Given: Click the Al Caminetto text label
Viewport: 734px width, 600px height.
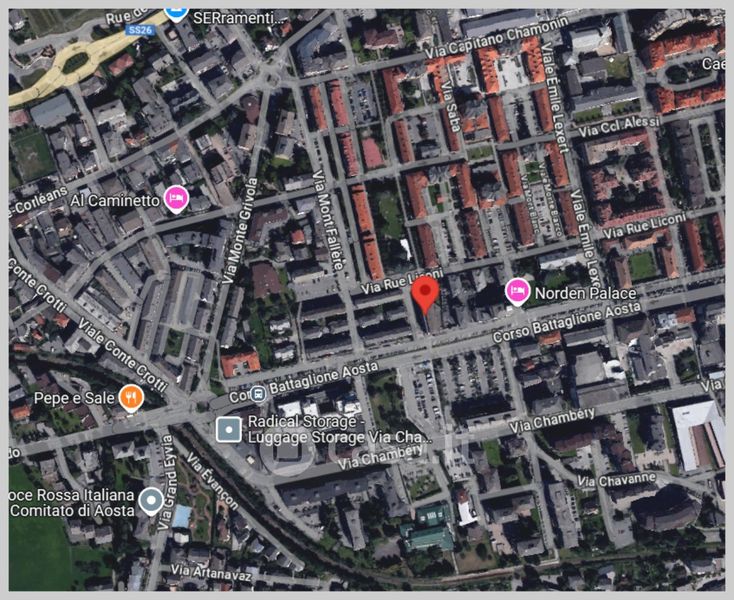Looking at the screenshot, I should [115, 200].
